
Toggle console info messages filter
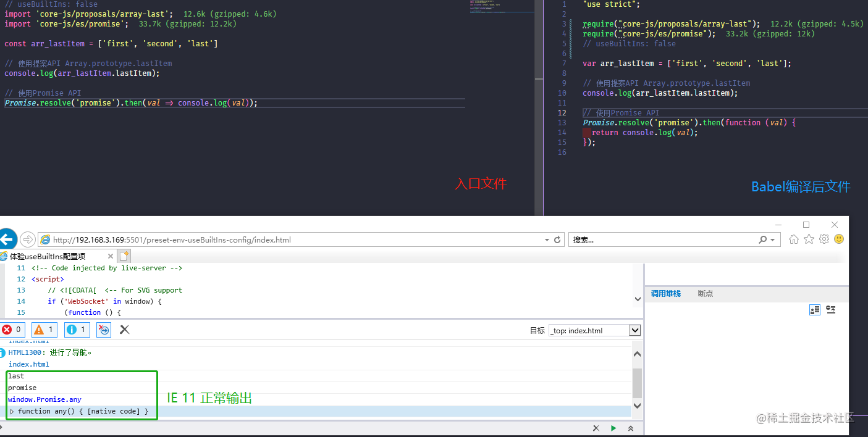(x=77, y=330)
